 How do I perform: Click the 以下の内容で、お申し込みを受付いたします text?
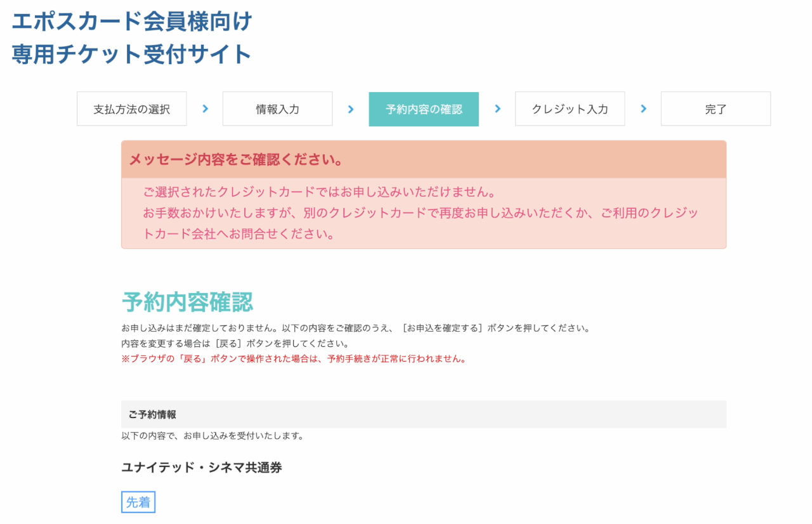213,436
